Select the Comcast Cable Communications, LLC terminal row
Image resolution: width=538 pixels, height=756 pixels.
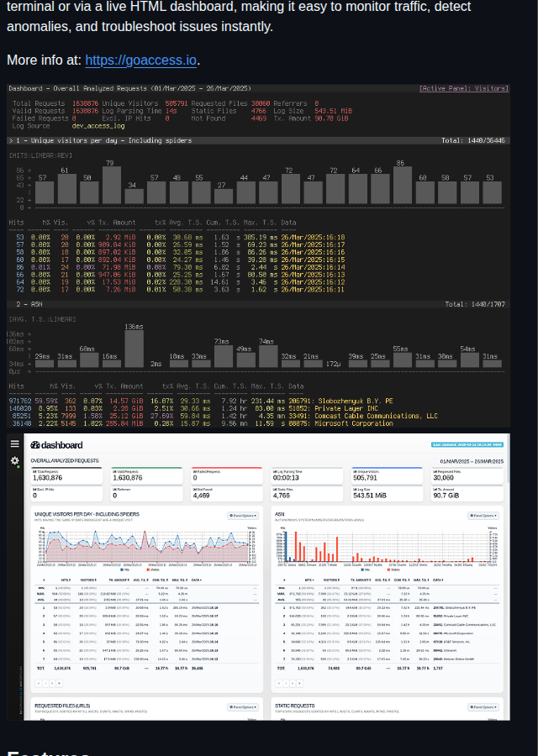click(224, 416)
